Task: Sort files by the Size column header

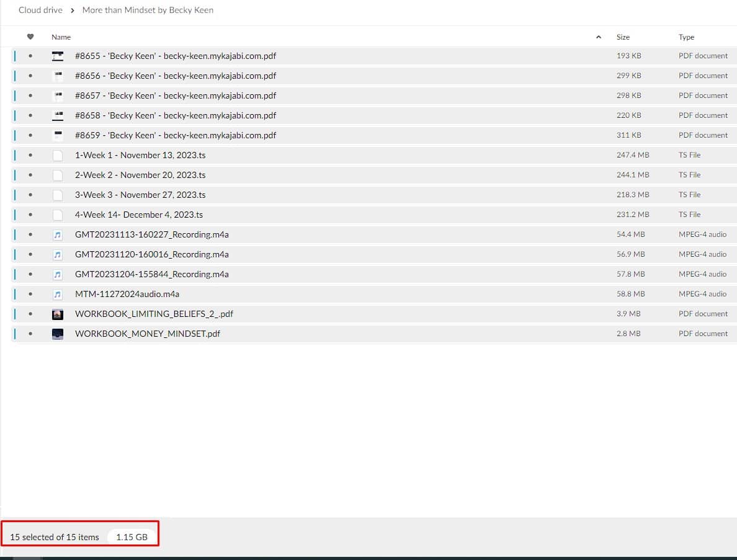Action: click(x=623, y=37)
